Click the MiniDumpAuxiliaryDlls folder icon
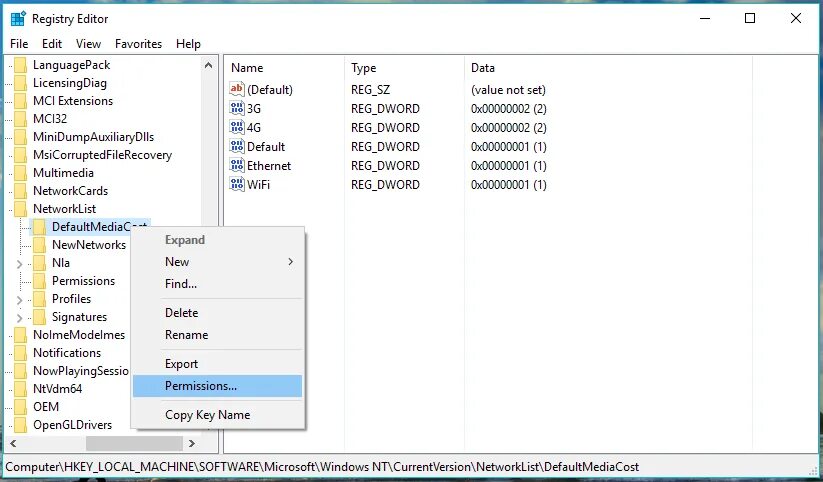Viewport: 823px width, 482px height. (x=20, y=137)
